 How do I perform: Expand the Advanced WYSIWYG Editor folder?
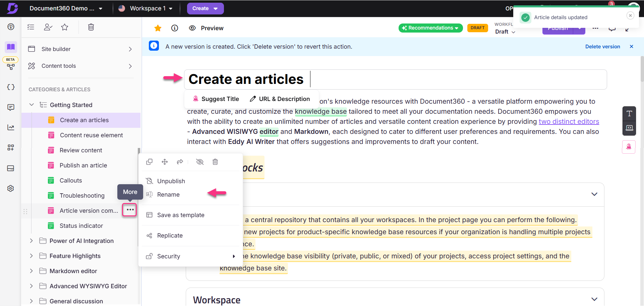point(32,286)
